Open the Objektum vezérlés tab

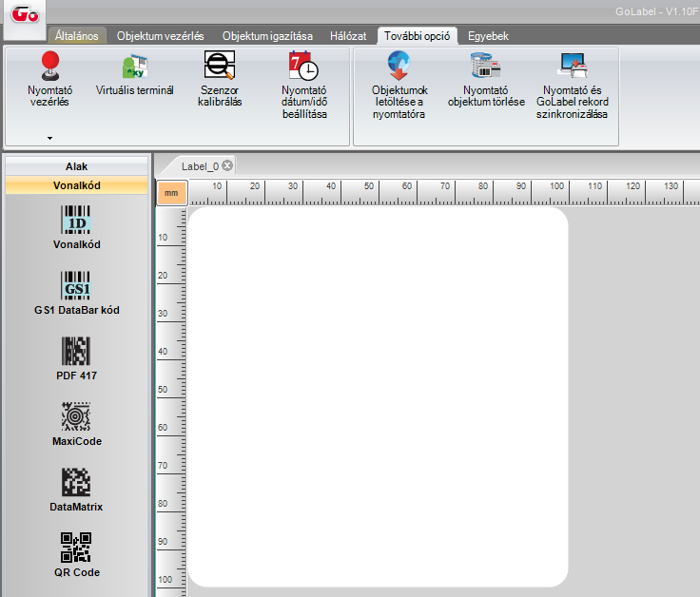161,36
